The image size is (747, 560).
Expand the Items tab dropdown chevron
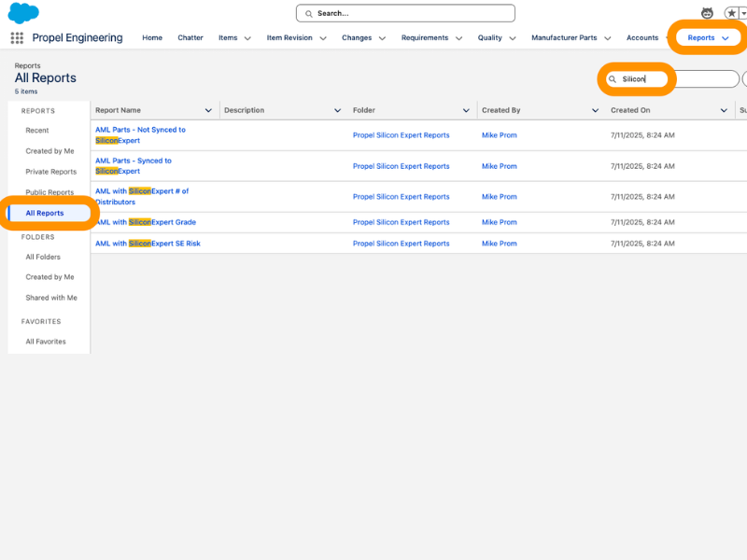[247, 38]
